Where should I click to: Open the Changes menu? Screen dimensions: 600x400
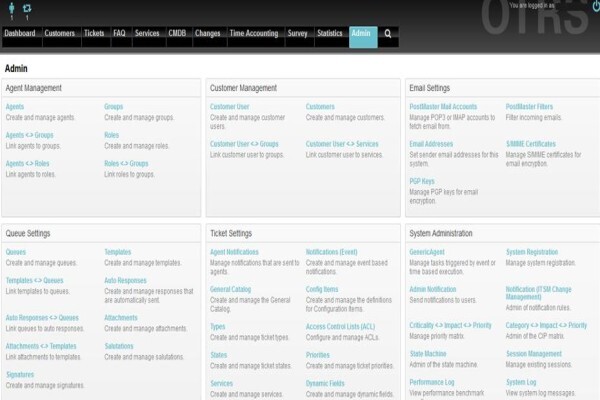pyautogui.click(x=208, y=33)
